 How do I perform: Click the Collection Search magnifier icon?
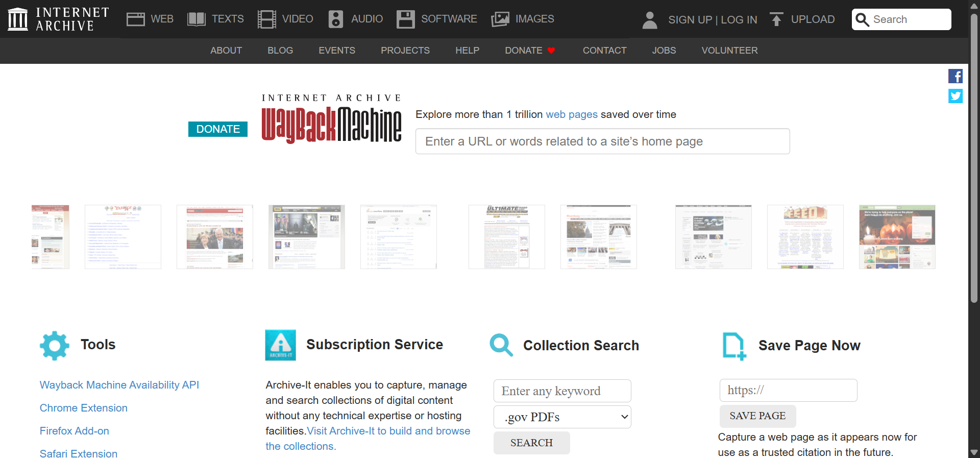pos(501,345)
